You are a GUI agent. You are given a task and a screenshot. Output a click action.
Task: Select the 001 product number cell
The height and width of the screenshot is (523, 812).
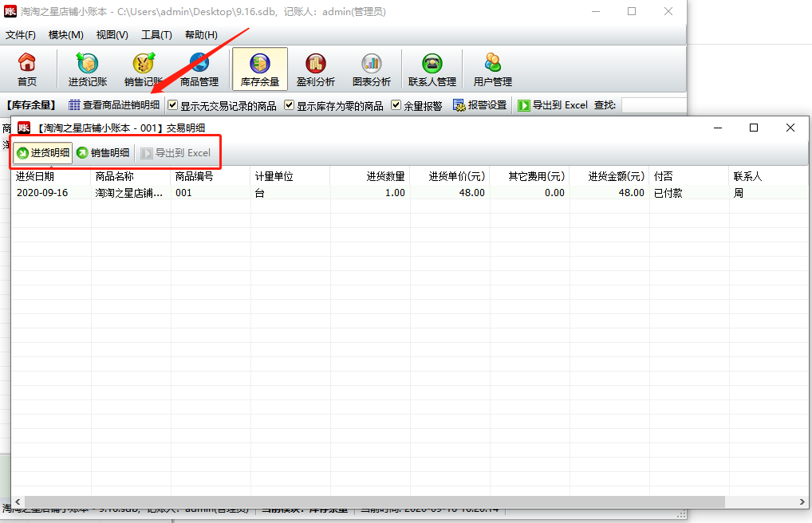coord(211,193)
